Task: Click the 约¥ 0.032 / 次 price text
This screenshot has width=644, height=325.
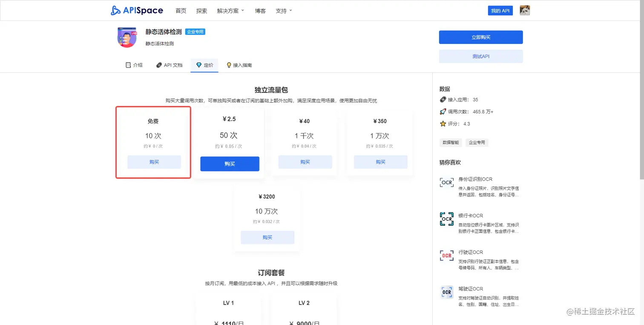Action: click(x=266, y=221)
